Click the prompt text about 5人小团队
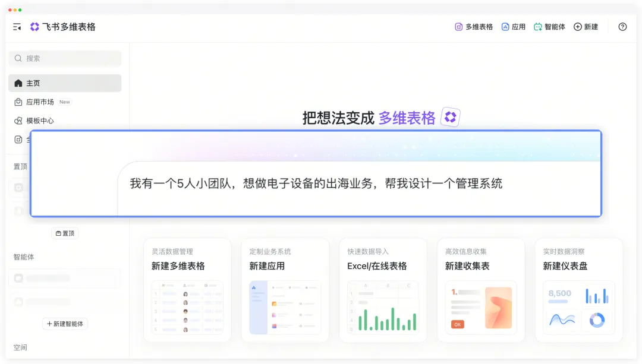Image resolution: width=642 pixels, height=364 pixels. (x=316, y=183)
